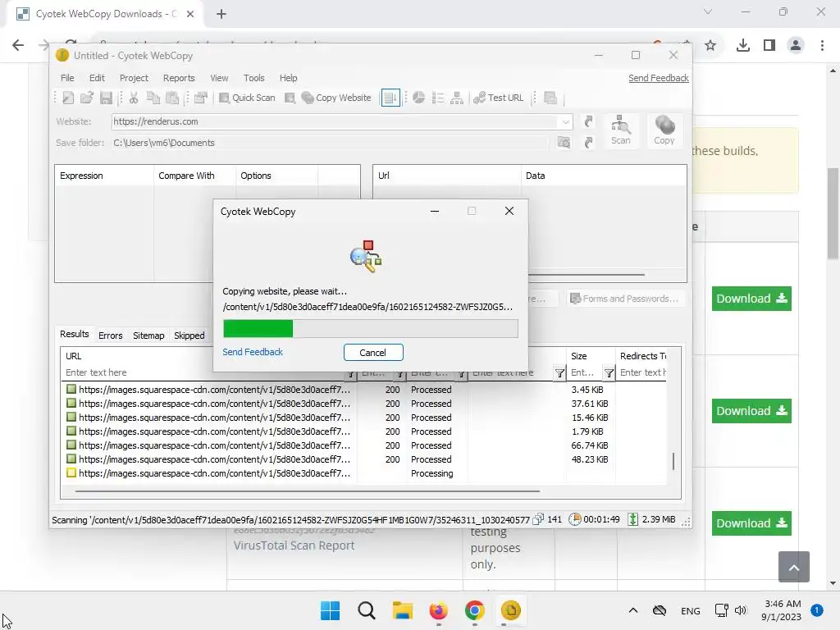
Task: Click the browser's bookmark star icon
Action: [x=710, y=46]
